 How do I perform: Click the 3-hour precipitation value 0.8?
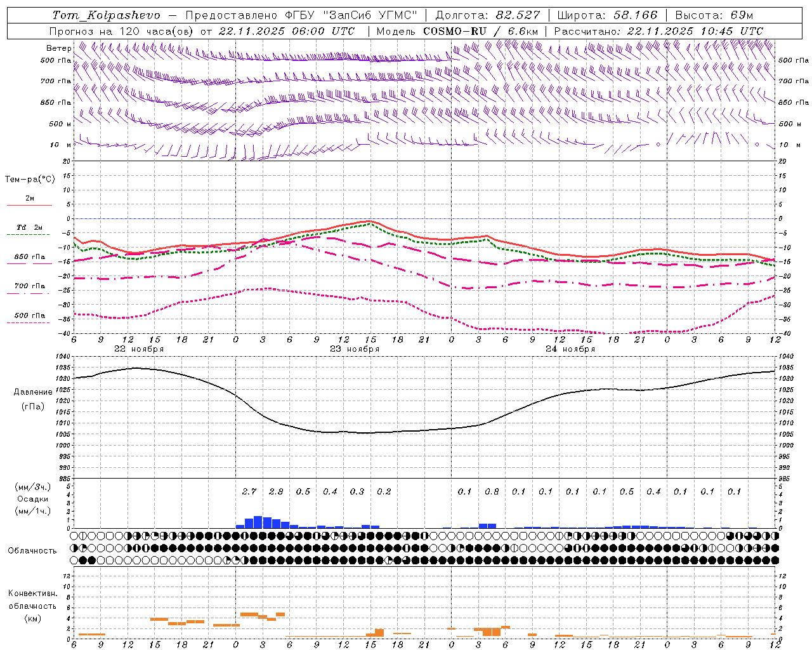pos(492,491)
